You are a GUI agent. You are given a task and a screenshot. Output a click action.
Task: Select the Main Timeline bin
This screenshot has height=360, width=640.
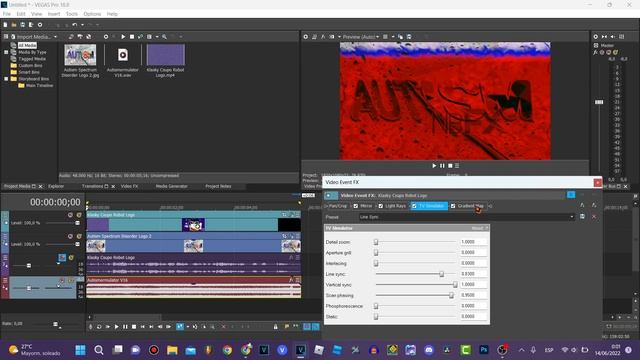pyautogui.click(x=39, y=86)
